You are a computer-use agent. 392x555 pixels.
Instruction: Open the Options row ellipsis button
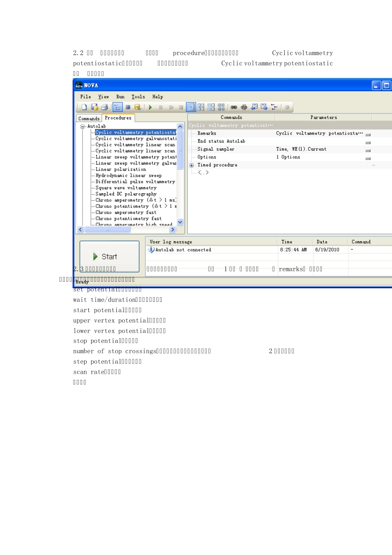368,158
